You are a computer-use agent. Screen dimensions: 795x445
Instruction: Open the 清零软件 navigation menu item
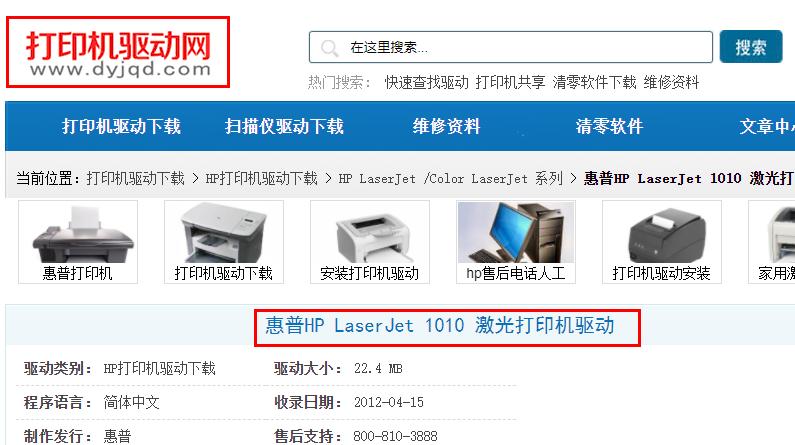[609, 126]
